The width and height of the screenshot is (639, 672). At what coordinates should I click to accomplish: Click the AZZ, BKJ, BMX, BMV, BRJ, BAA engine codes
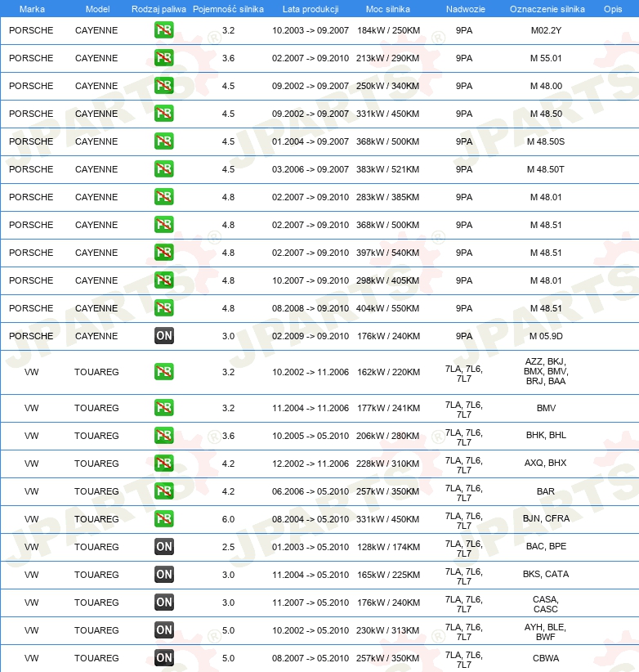(x=546, y=371)
